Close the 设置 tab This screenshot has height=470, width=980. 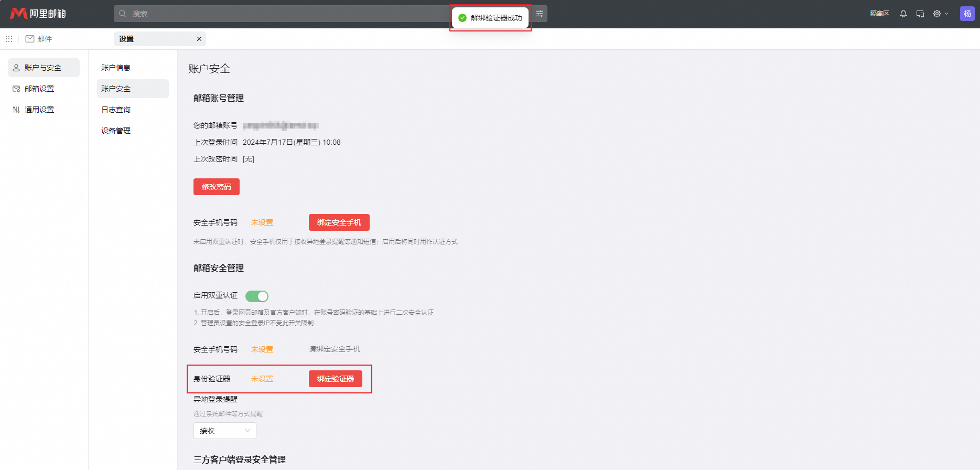199,39
